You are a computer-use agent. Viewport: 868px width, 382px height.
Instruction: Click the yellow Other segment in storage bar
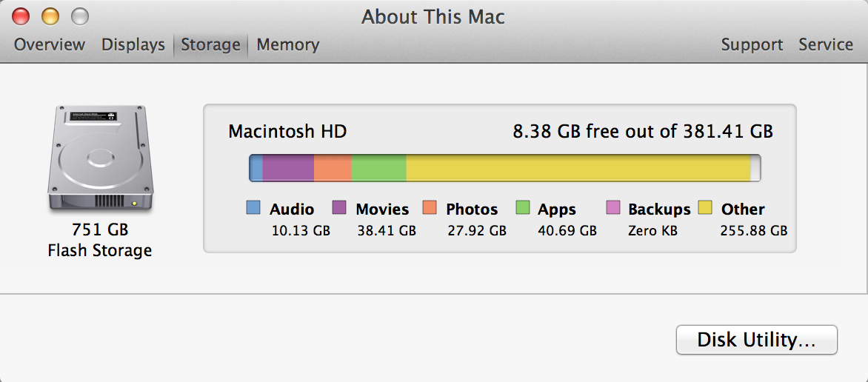[x=578, y=167]
